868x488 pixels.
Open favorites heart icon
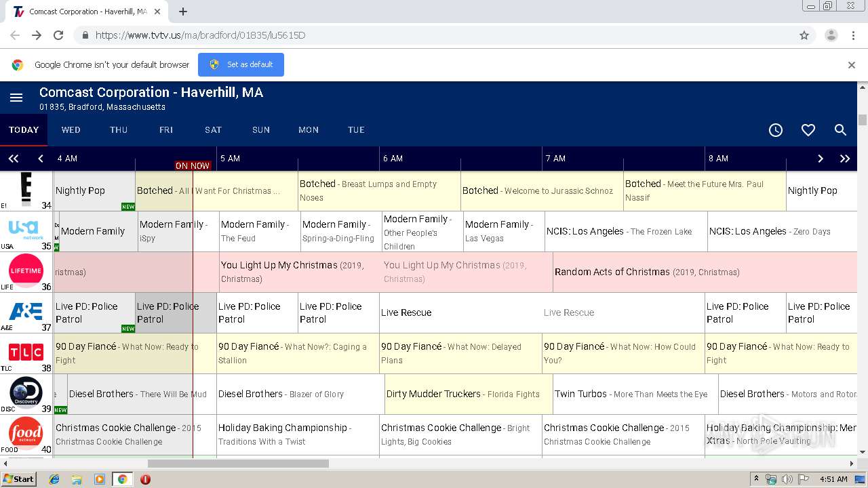coord(808,130)
